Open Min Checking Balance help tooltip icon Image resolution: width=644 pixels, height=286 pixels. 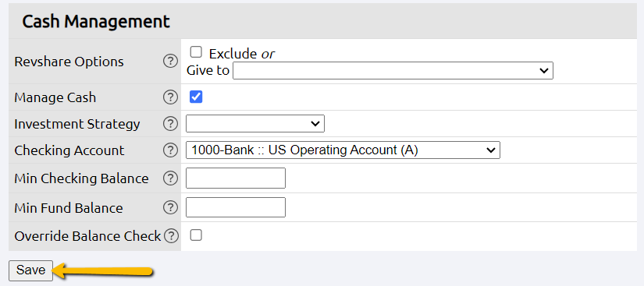point(170,178)
